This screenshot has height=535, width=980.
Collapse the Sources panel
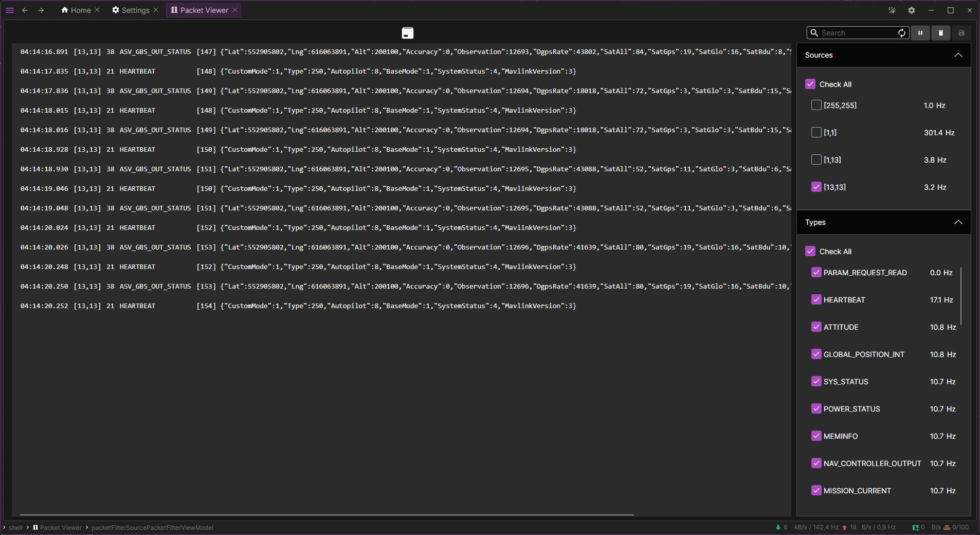tap(958, 55)
